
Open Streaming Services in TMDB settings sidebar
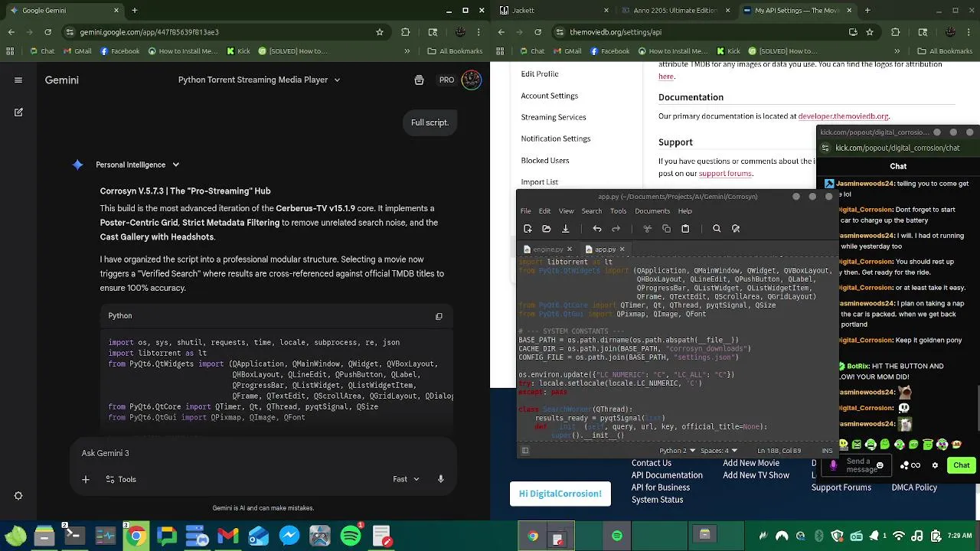[554, 117]
